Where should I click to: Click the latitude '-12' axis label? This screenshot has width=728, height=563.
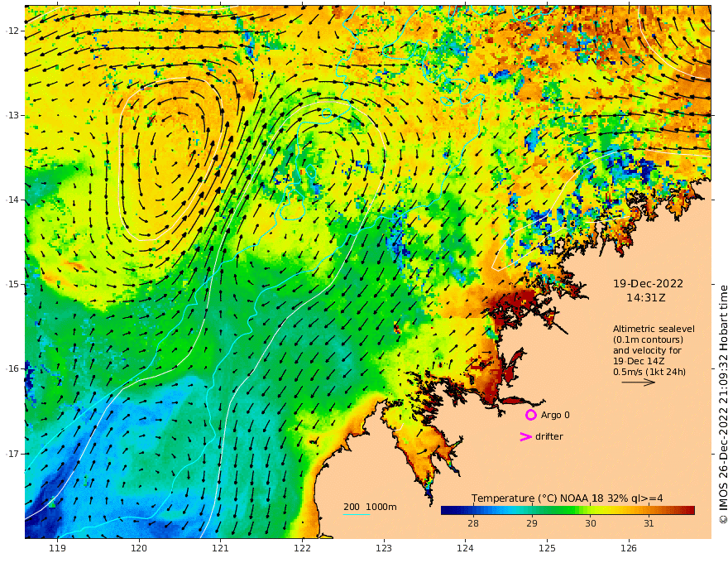click(x=12, y=31)
